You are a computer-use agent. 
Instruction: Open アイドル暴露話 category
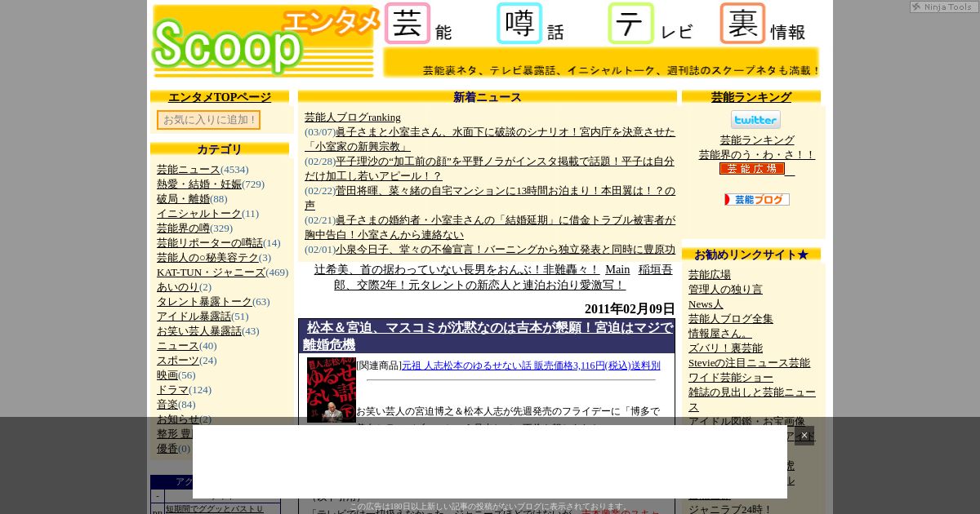[194, 317]
